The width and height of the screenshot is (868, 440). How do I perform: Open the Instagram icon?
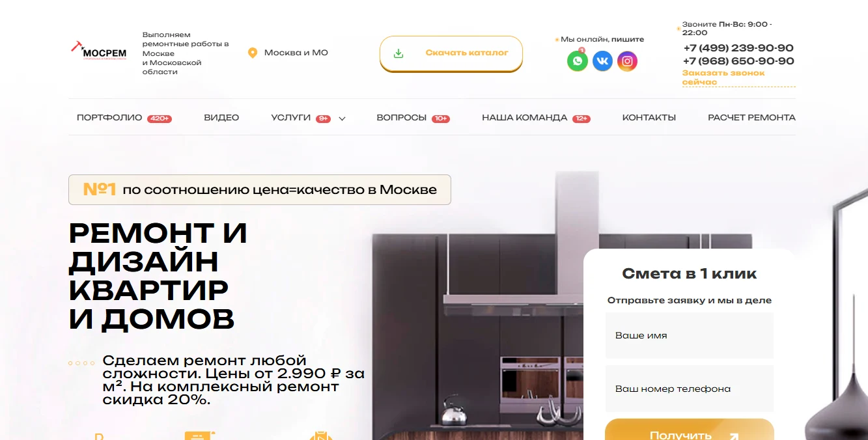click(627, 61)
